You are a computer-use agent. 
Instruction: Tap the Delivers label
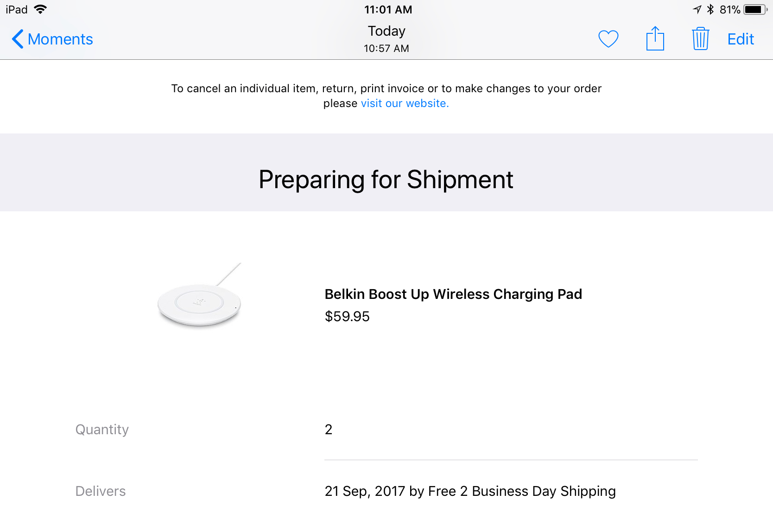click(x=101, y=491)
